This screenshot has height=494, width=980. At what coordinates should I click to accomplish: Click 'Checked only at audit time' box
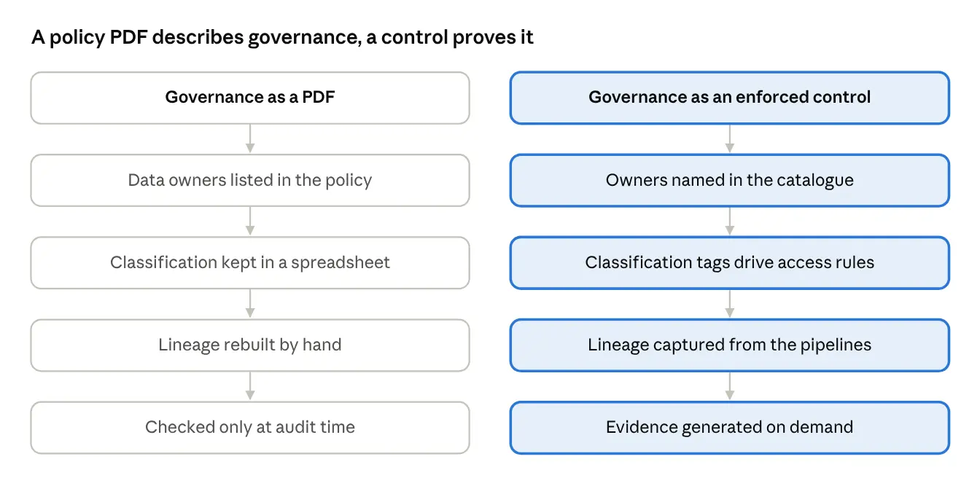click(250, 427)
